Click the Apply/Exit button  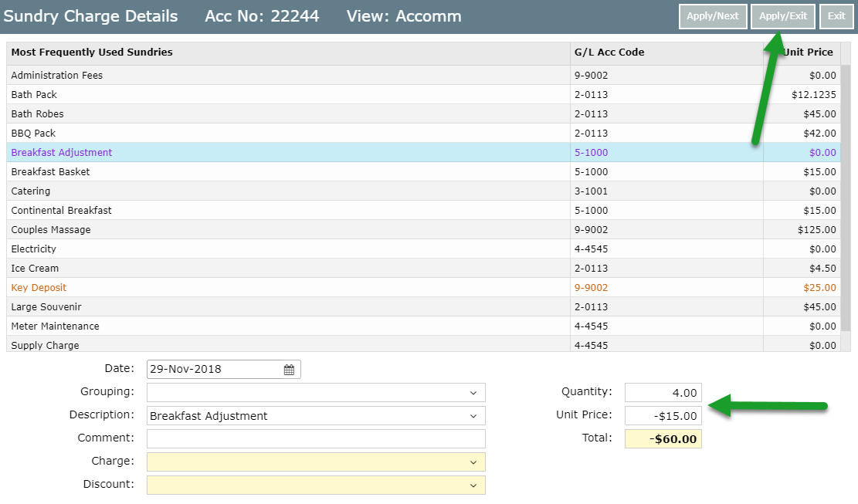(783, 16)
